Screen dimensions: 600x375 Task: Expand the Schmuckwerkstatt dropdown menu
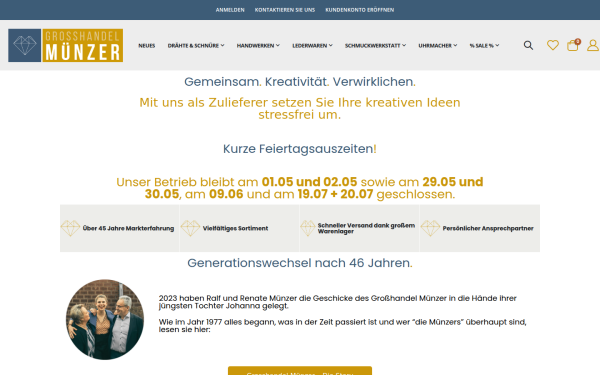click(x=375, y=46)
